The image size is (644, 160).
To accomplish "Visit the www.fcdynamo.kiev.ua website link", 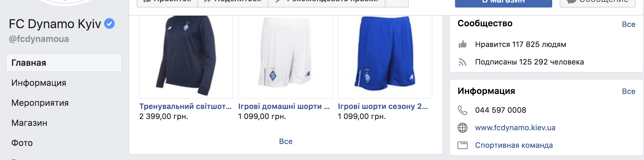I will pyautogui.click(x=515, y=128).
